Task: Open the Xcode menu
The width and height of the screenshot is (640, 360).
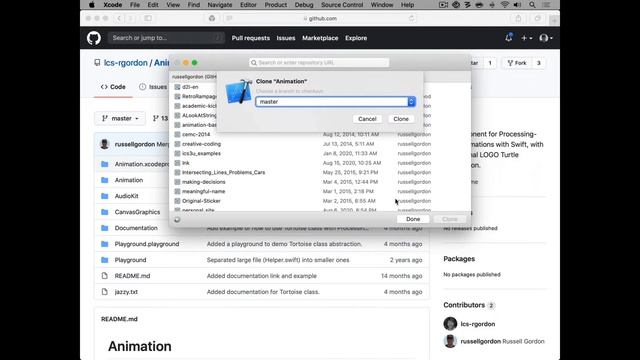Action: coord(113,5)
